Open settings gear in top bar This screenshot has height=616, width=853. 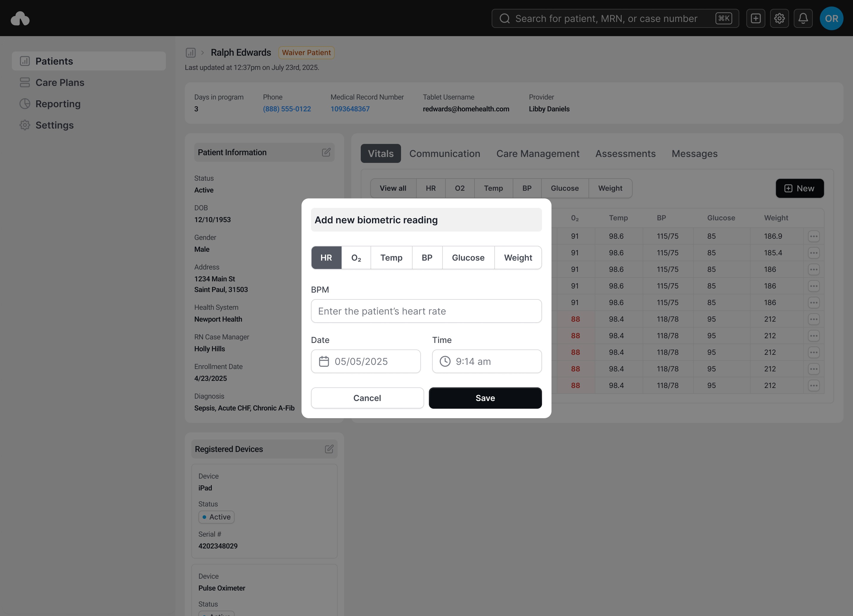pos(779,18)
